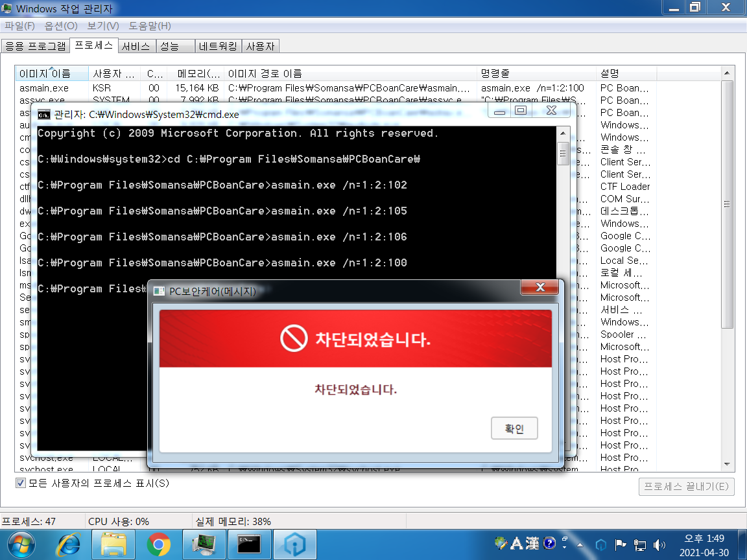
Task: Open Google Chrome from taskbar
Action: click(x=159, y=544)
